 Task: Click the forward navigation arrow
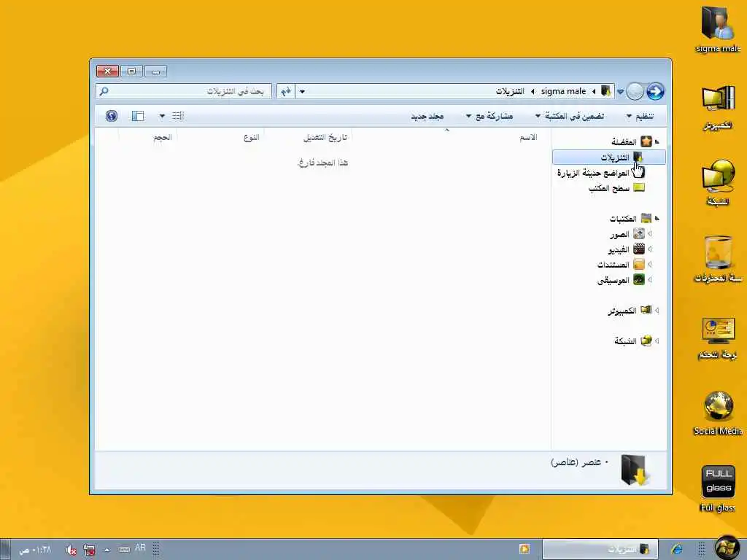point(656,91)
